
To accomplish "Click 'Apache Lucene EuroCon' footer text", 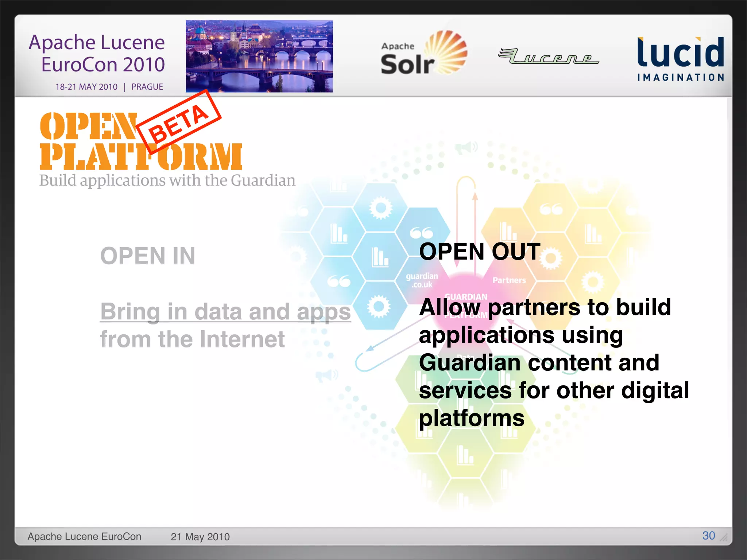I will point(84,536).
